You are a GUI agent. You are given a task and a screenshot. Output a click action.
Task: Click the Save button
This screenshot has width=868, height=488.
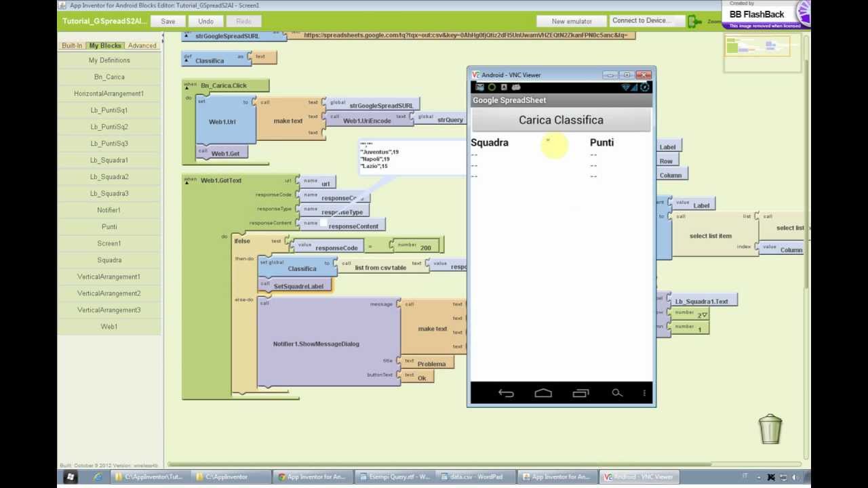point(168,21)
